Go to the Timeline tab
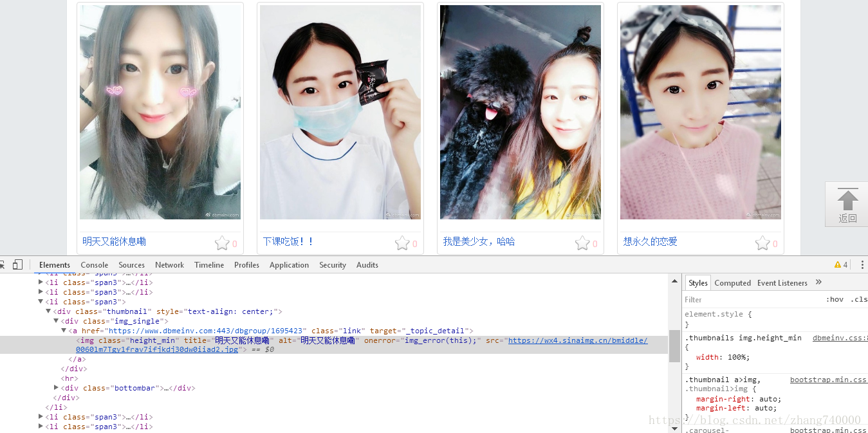 point(209,264)
